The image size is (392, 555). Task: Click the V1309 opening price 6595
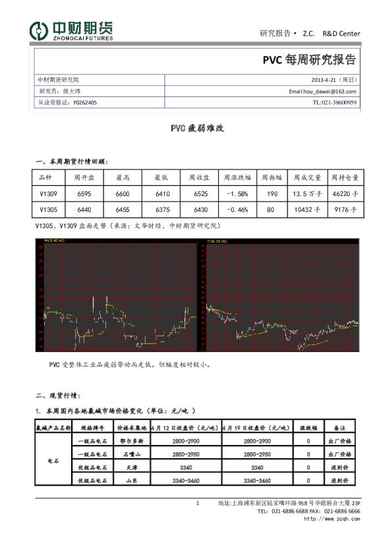pos(84,194)
